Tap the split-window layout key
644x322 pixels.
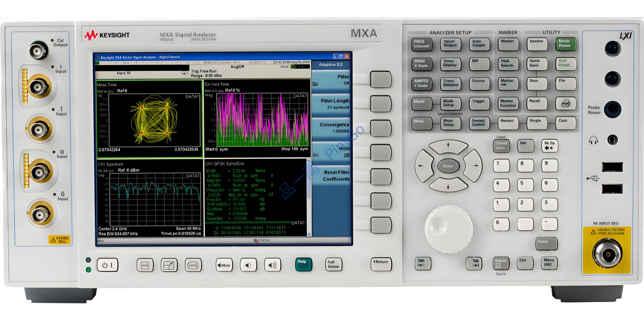145,265
